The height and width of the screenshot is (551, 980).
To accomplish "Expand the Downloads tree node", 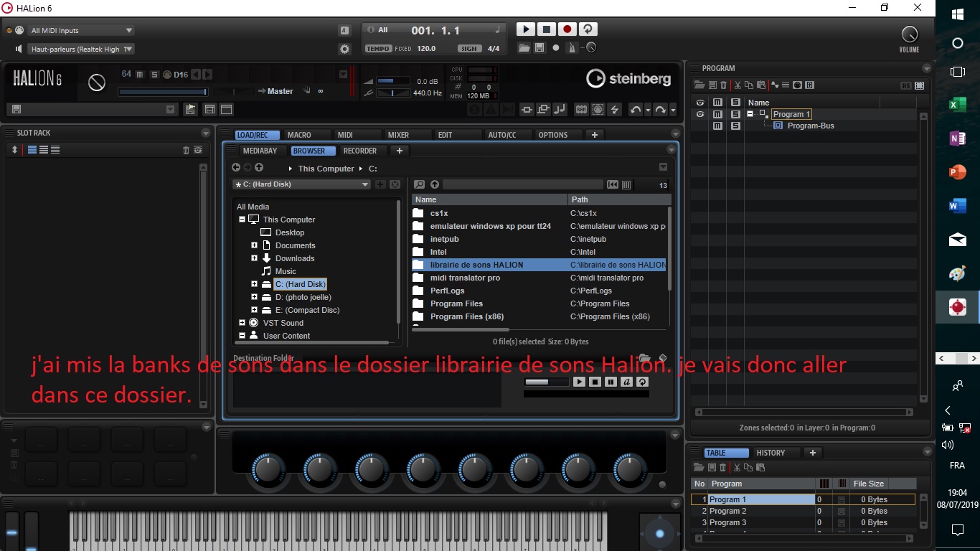I will tap(254, 258).
